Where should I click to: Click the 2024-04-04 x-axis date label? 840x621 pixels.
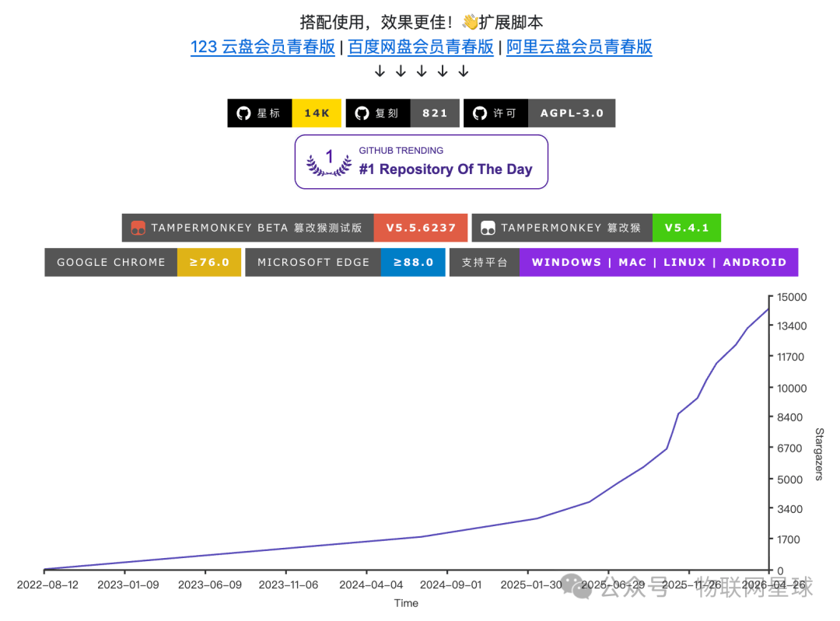(371, 584)
